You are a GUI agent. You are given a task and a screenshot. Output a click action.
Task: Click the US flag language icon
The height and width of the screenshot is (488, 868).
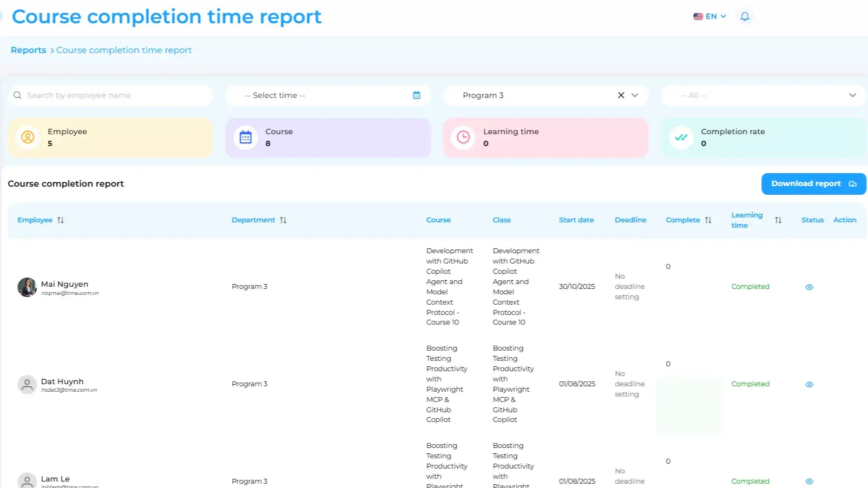click(x=698, y=16)
